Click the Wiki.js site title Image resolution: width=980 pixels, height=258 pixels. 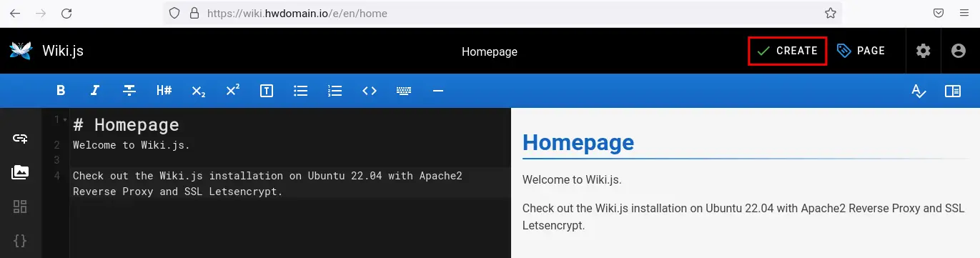click(x=63, y=51)
